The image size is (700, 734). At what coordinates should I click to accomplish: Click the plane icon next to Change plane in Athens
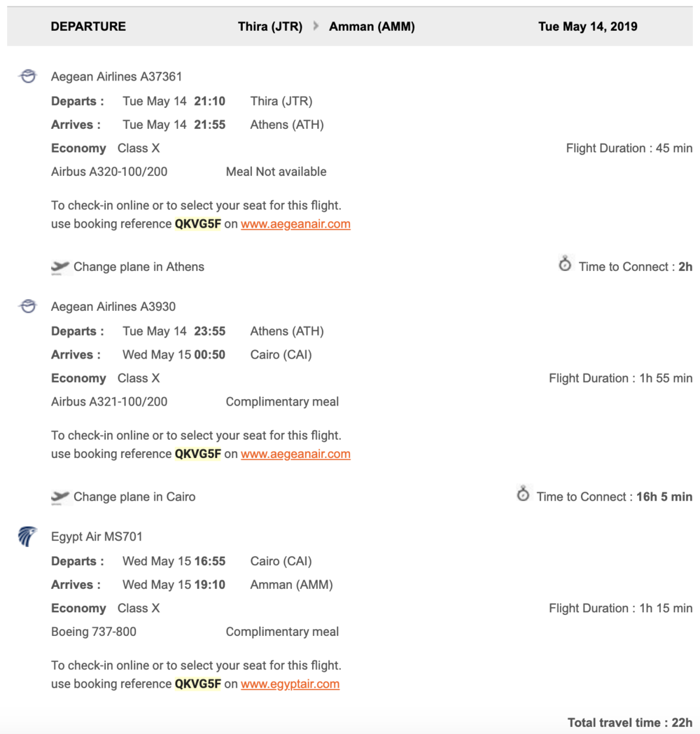(x=60, y=266)
